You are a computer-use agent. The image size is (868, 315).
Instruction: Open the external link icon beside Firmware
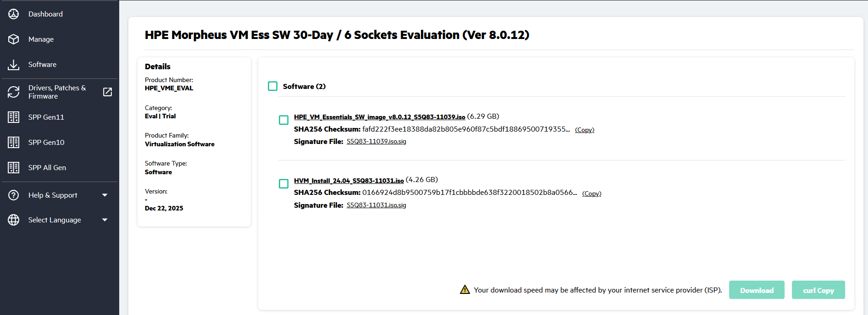tap(107, 92)
